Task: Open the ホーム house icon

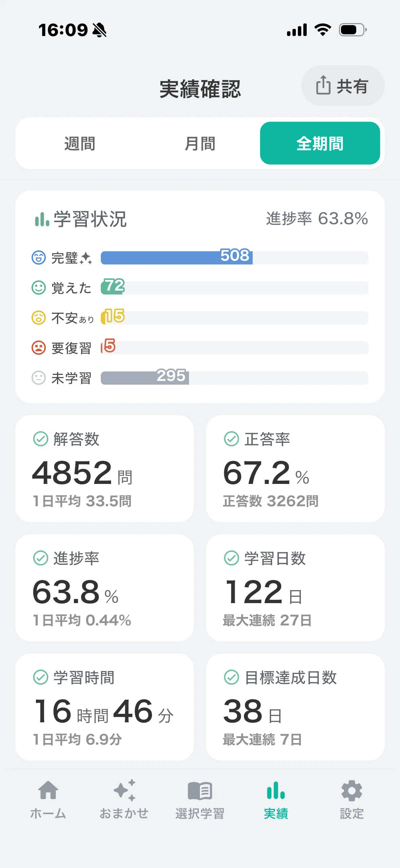Action: [x=48, y=790]
